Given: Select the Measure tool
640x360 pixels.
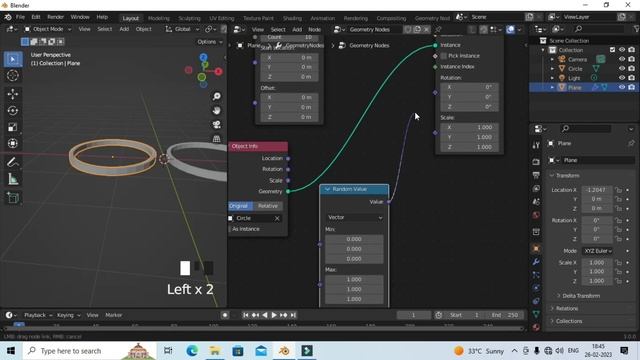Looking at the screenshot, I should coord(13,179).
